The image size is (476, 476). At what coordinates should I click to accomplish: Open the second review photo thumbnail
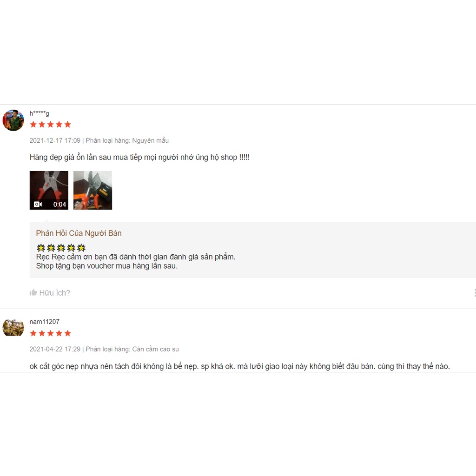93,190
